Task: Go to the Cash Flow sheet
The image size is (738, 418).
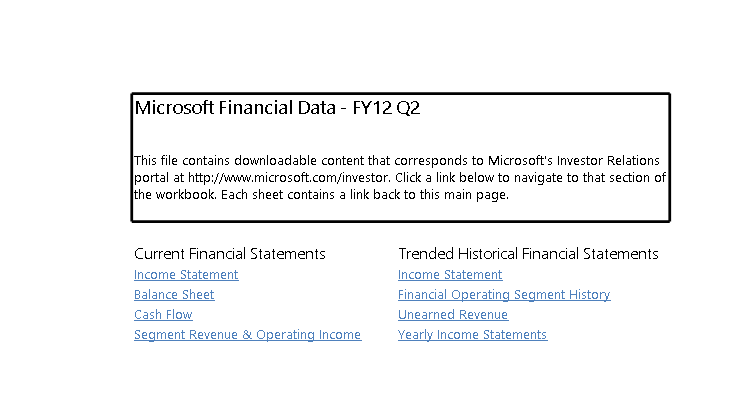Action: pyautogui.click(x=163, y=314)
